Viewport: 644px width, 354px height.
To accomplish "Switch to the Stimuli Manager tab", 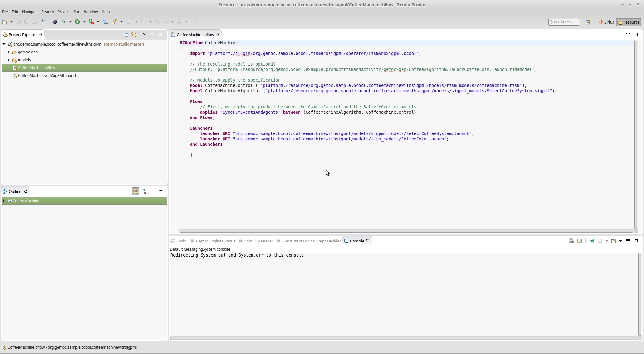I will 258,241.
